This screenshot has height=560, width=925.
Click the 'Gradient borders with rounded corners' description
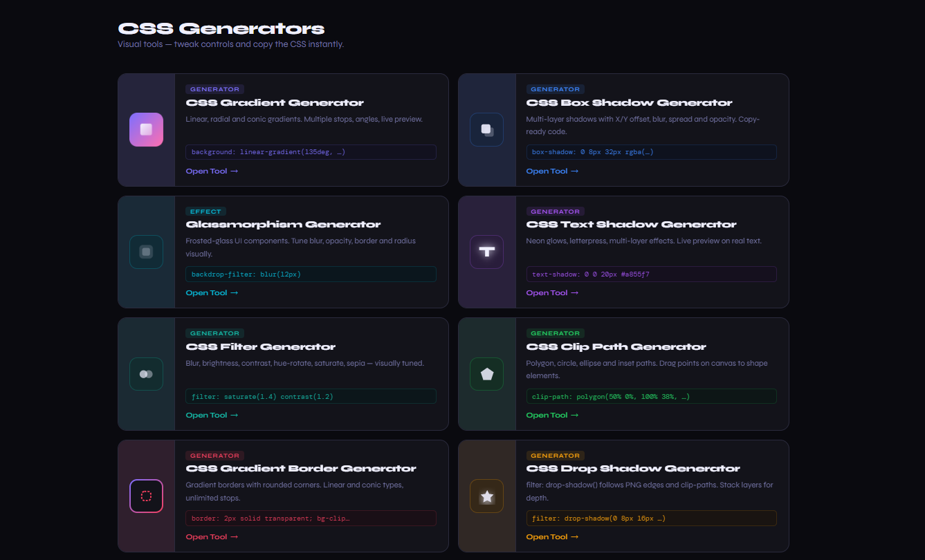point(295,492)
